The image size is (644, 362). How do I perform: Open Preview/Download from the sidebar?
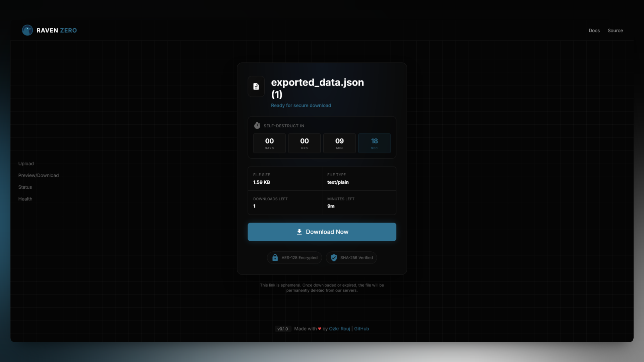[38, 175]
